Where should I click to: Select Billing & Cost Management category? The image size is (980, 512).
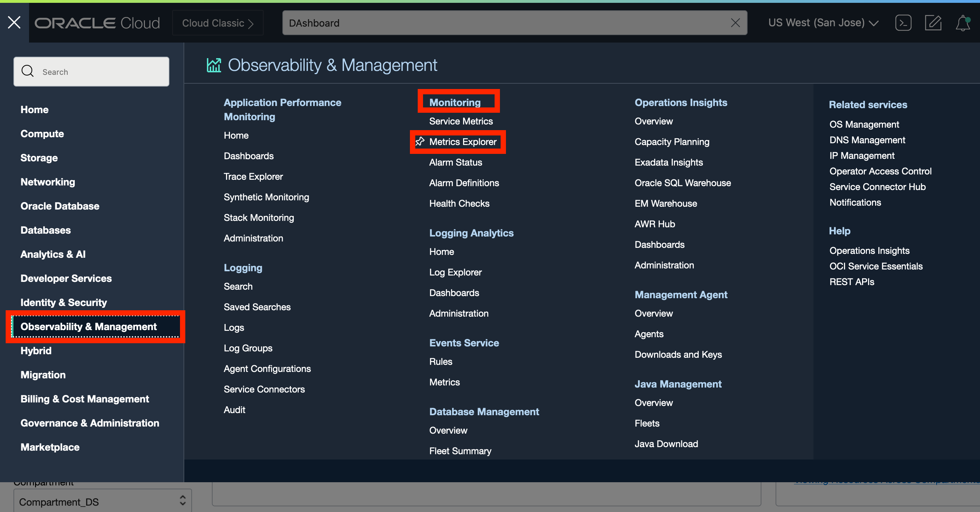tap(84, 399)
